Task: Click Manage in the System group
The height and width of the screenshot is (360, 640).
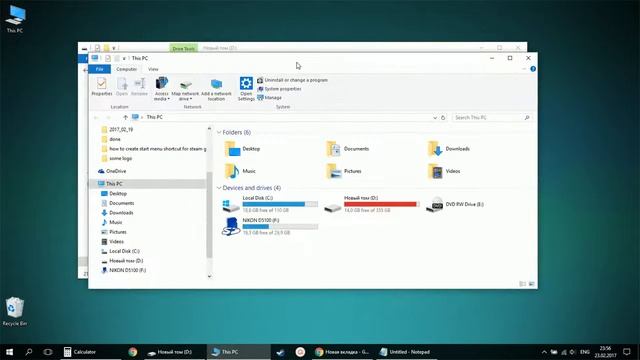Action: pyautogui.click(x=269, y=98)
